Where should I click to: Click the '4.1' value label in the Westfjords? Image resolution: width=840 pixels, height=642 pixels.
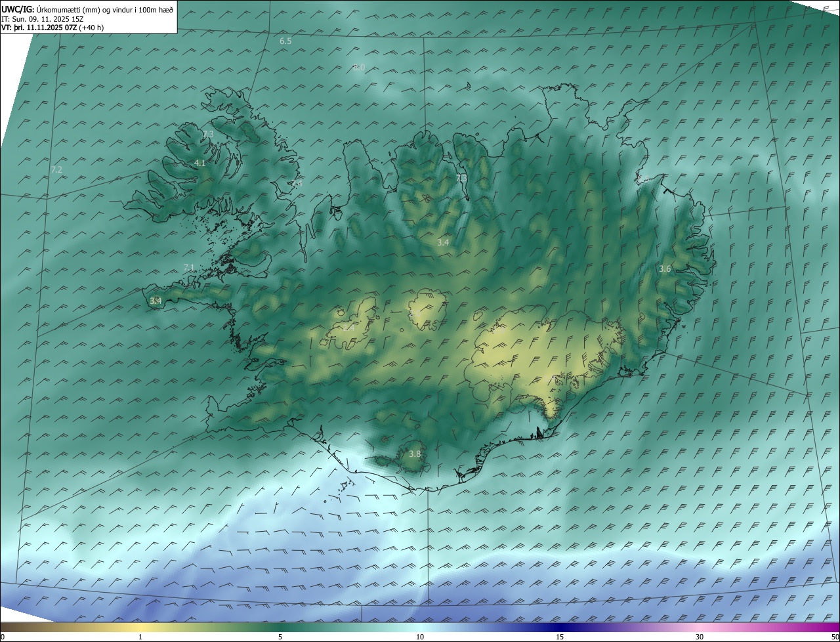(200, 163)
